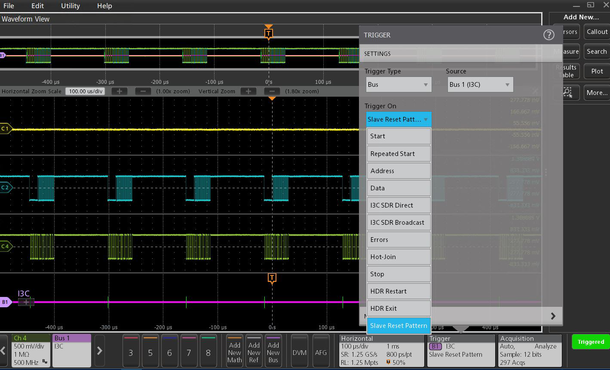
Task: Click the Callout button
Action: [597, 32]
